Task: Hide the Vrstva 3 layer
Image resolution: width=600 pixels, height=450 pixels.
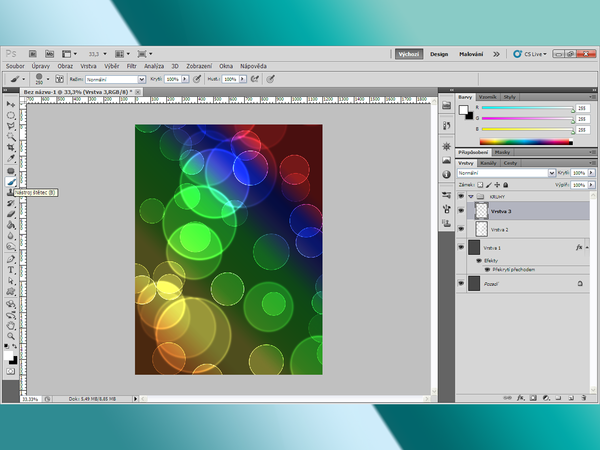Action: pos(461,212)
